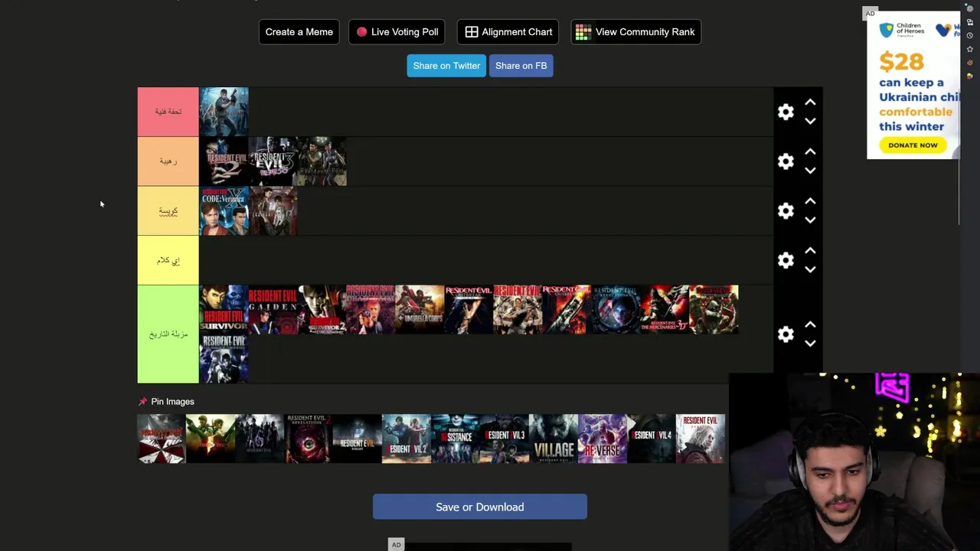Select the cover on the green tier's second row
The height and width of the screenshot is (551, 980).
tap(224, 359)
